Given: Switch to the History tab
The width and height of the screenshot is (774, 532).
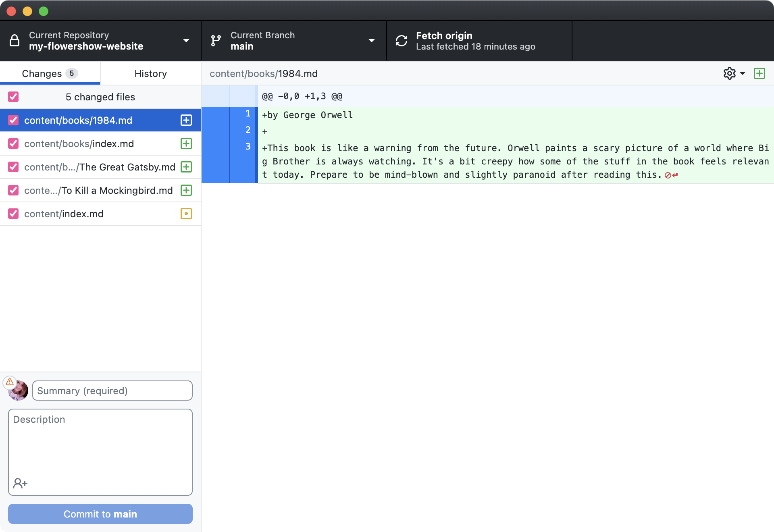Looking at the screenshot, I should click(x=150, y=73).
